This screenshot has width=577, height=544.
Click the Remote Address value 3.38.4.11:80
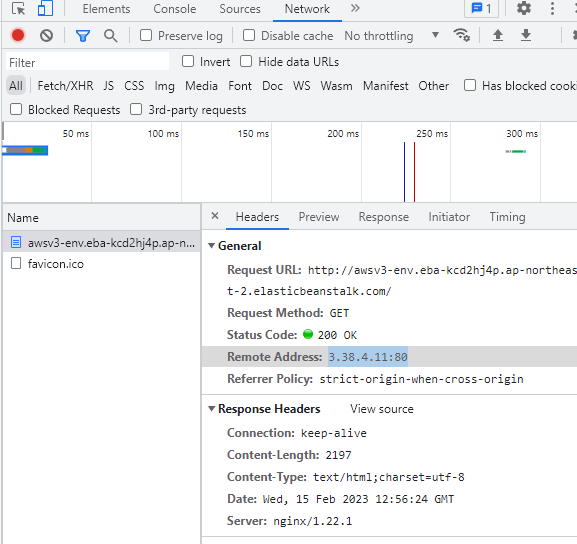(x=368, y=357)
